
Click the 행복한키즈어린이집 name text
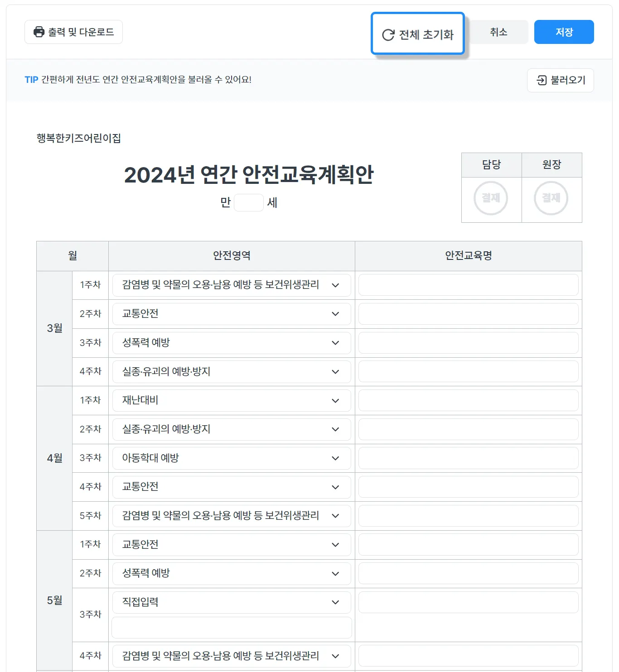point(79,138)
